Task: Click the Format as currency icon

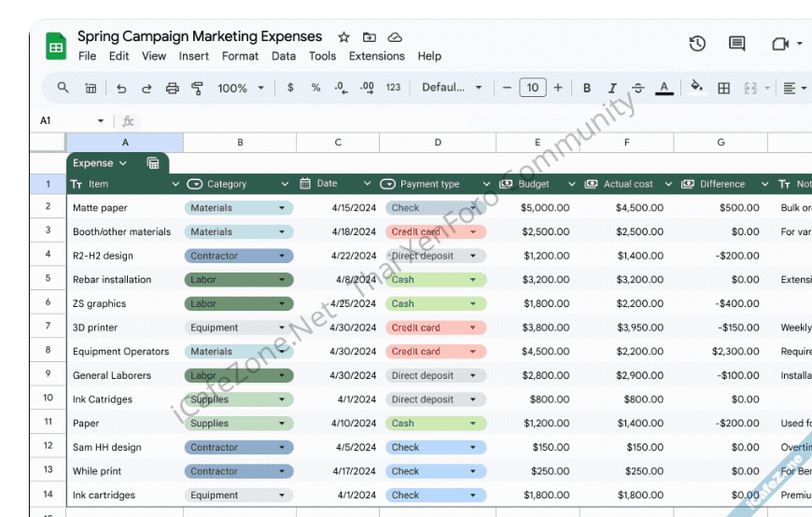Action: tap(290, 88)
